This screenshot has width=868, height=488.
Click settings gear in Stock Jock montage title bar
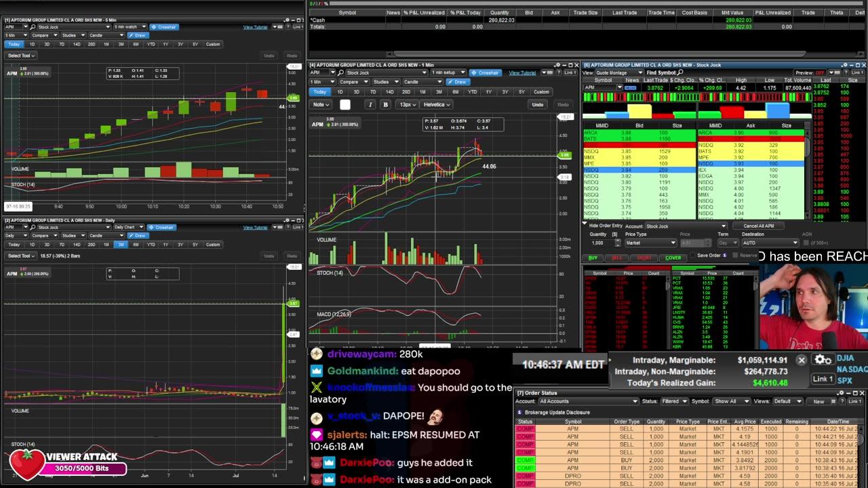(x=845, y=65)
